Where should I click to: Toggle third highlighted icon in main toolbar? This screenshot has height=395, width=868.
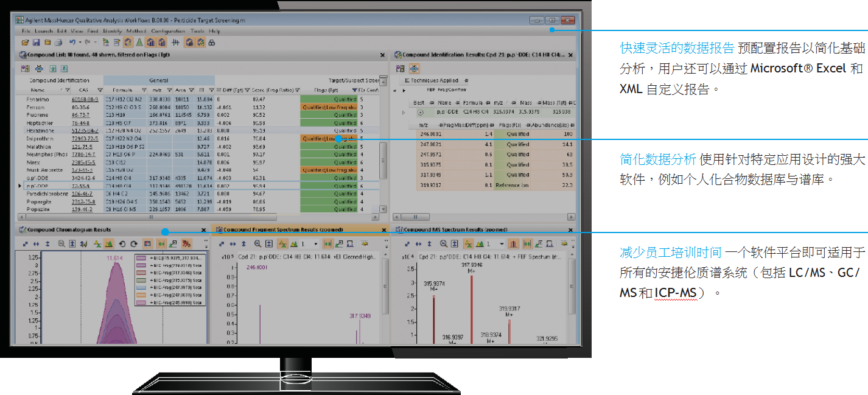point(162,43)
